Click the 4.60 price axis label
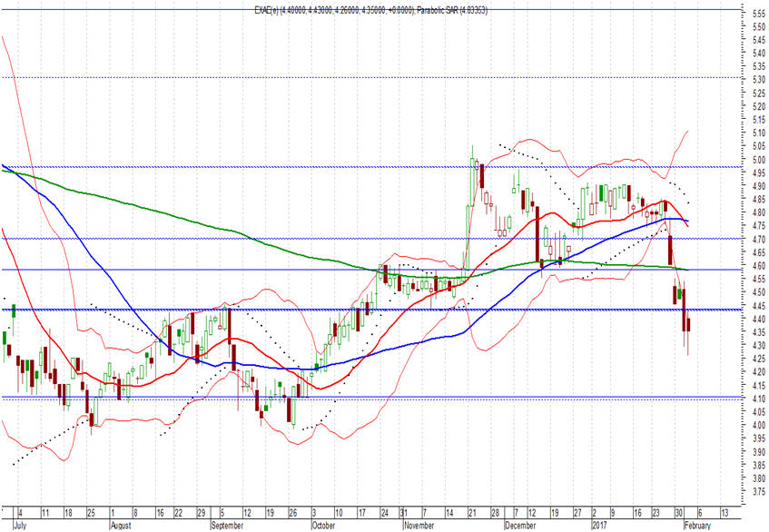The height and width of the screenshot is (532, 769). (x=759, y=266)
